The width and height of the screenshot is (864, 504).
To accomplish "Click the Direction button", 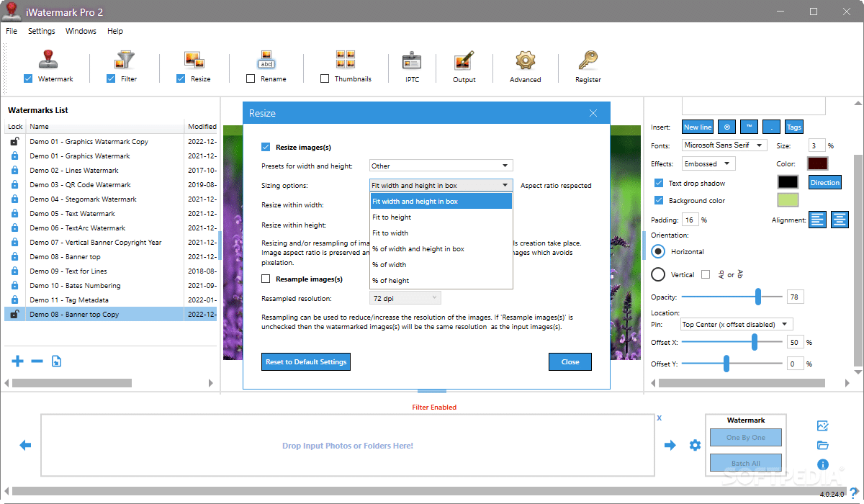I will 825,182.
